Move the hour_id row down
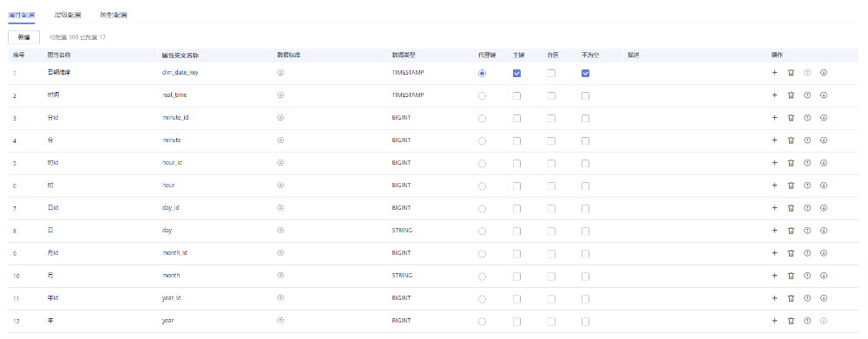 (824, 163)
